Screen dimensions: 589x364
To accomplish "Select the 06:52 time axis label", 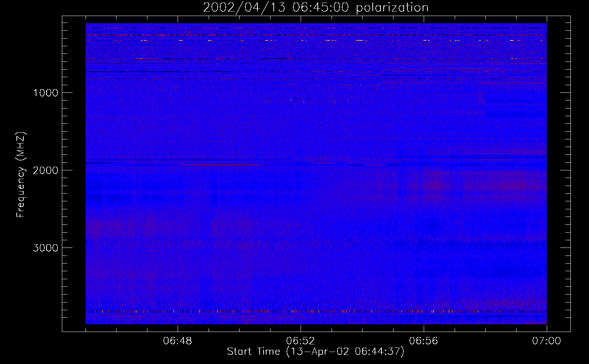I will (x=300, y=341).
